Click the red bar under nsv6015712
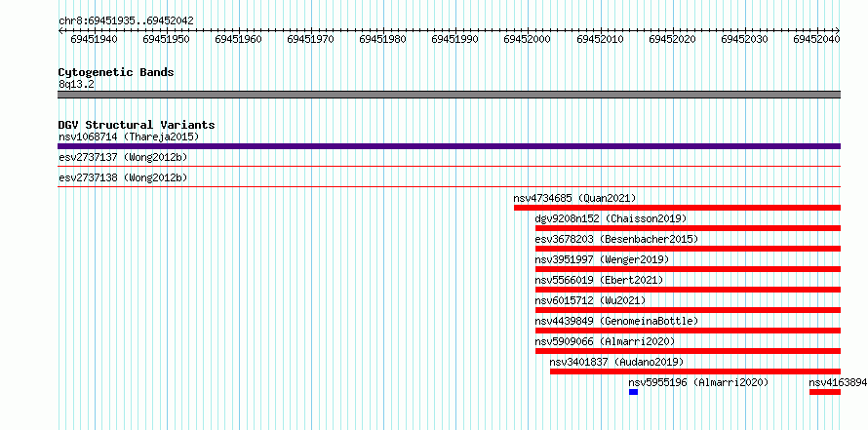The width and height of the screenshot is (868, 430). (x=689, y=310)
